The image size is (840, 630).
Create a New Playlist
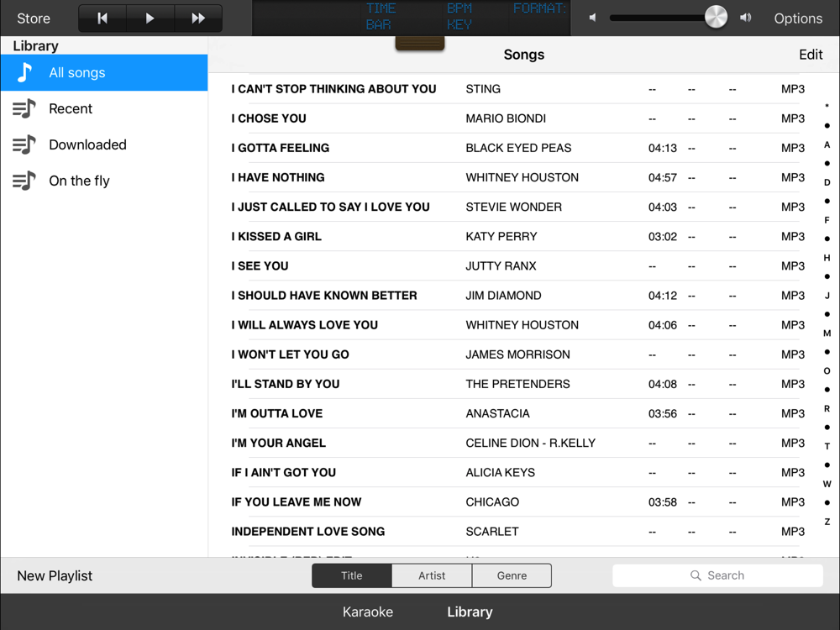coord(55,576)
